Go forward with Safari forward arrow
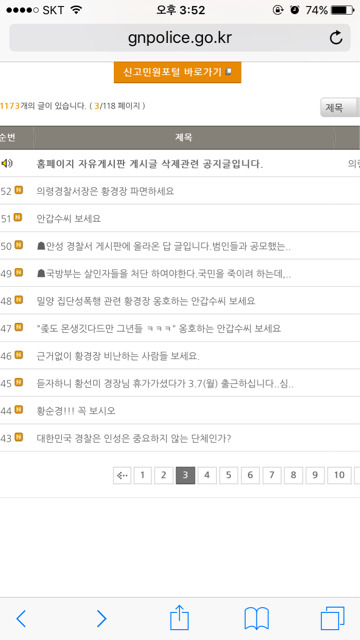 (101, 619)
